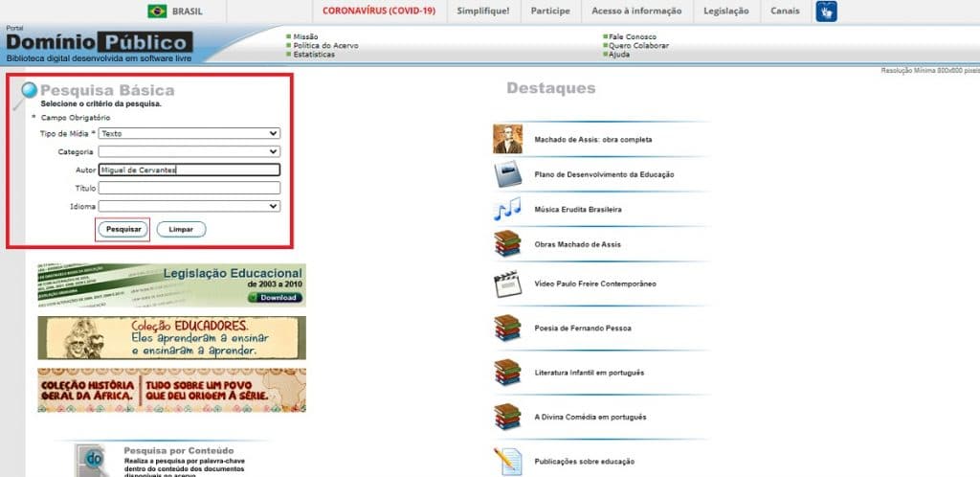Open the Participe menu item
The width and height of the screenshot is (980, 477).
[550, 11]
